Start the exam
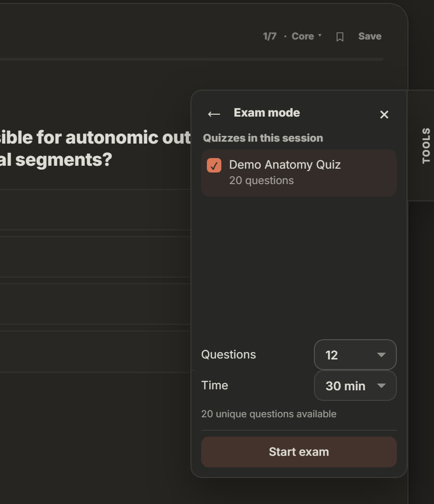The height and width of the screenshot is (504, 434). tap(299, 451)
